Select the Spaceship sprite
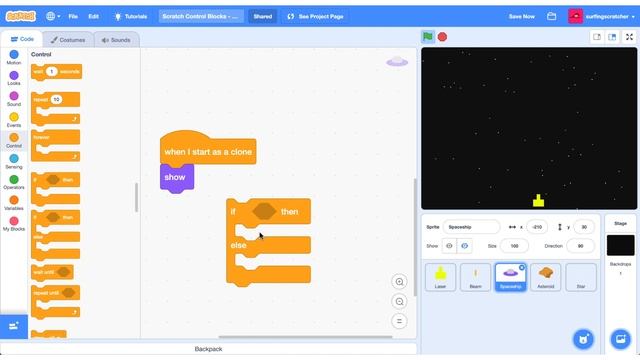 coord(511,277)
